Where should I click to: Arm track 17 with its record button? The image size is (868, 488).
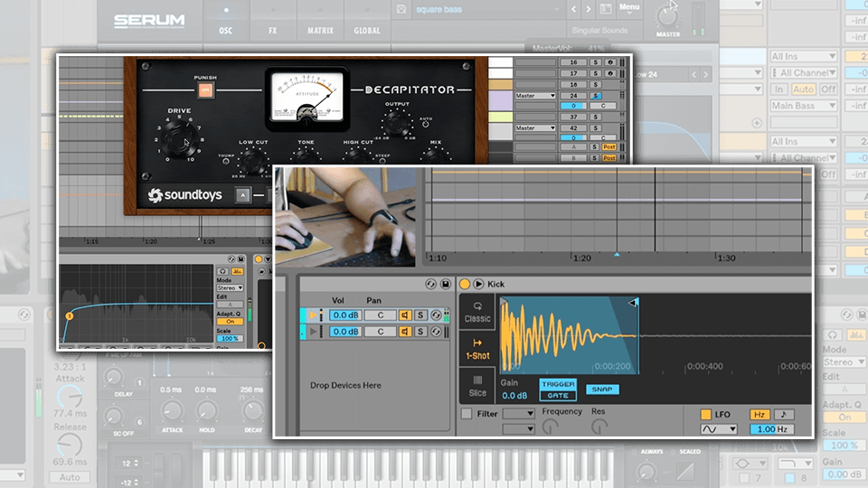click(x=610, y=73)
